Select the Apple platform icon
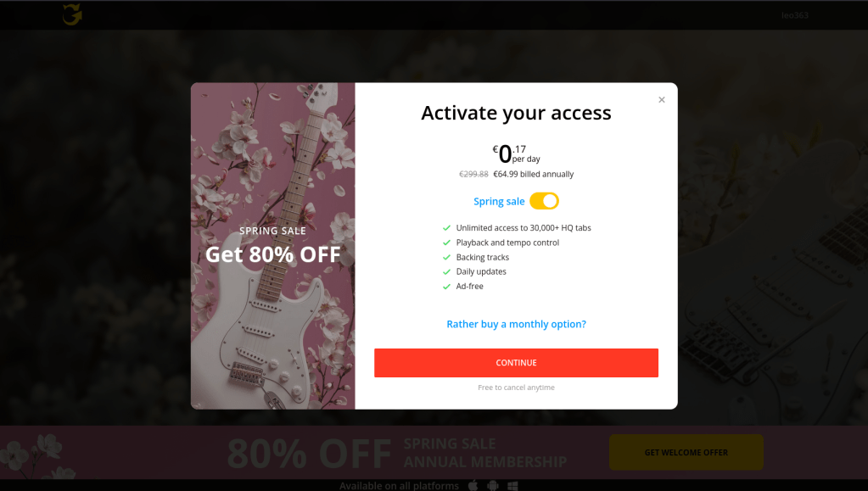Viewport: 868px width, 491px height. (473, 485)
